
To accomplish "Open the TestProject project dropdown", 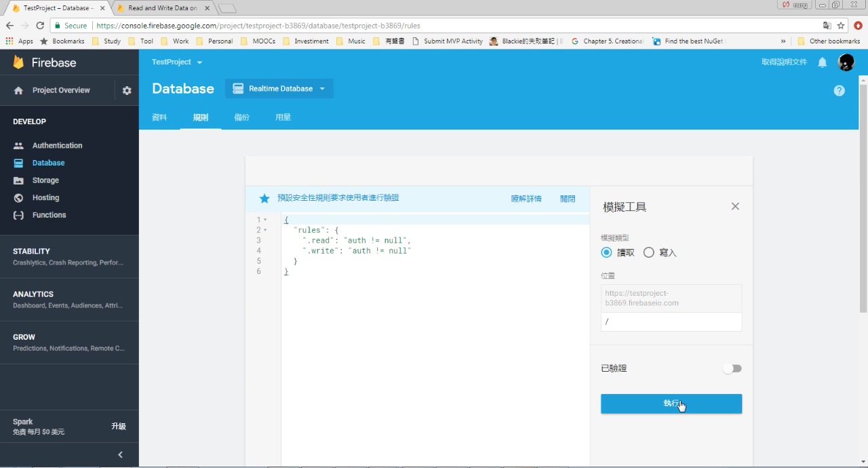I will pos(177,62).
